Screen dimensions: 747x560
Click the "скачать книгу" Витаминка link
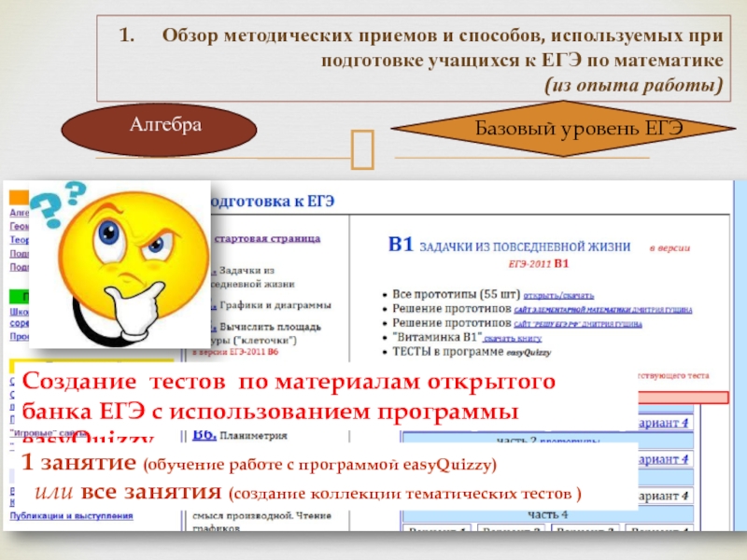pyautogui.click(x=513, y=339)
